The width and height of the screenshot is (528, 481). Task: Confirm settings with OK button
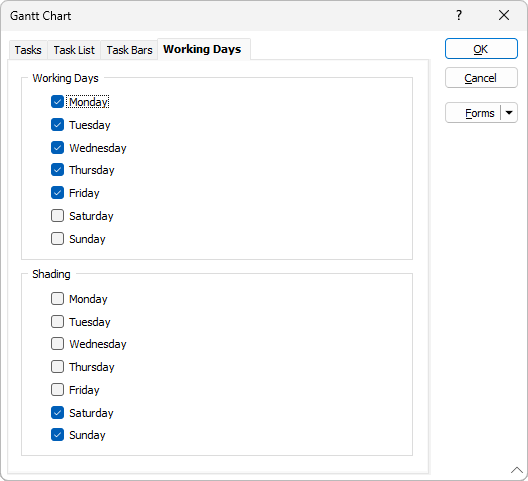[481, 49]
